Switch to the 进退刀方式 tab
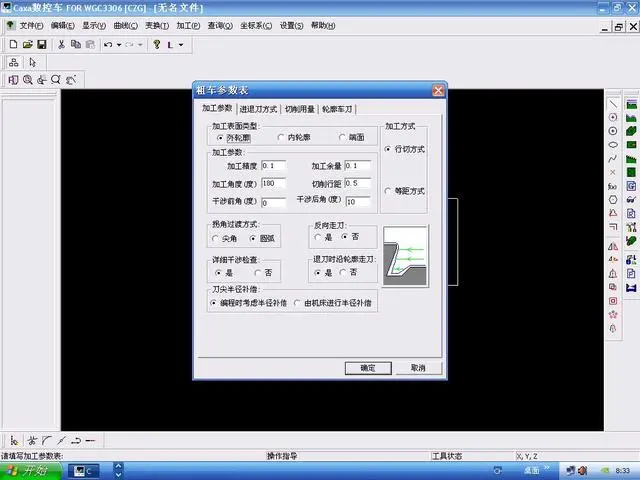Viewport: 640px width, 480px height. pyautogui.click(x=258, y=109)
